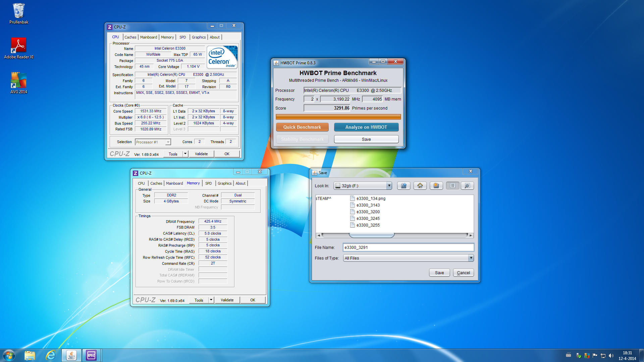Open the Action Center flag icon

pyautogui.click(x=595, y=355)
